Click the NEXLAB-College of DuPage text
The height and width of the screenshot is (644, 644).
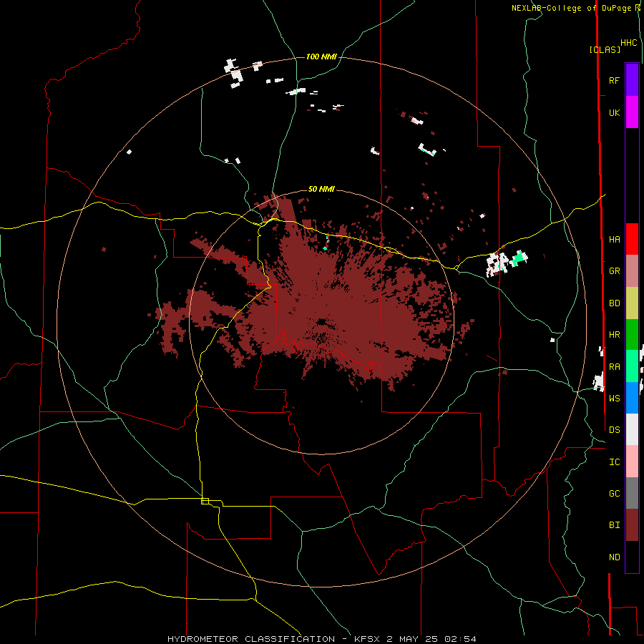(x=573, y=8)
